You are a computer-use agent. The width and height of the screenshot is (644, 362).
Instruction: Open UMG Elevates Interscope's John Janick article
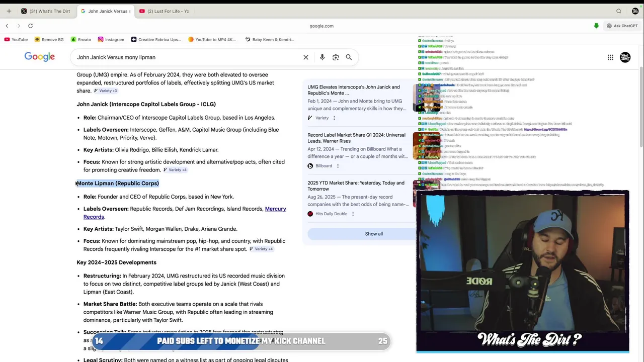click(x=354, y=90)
